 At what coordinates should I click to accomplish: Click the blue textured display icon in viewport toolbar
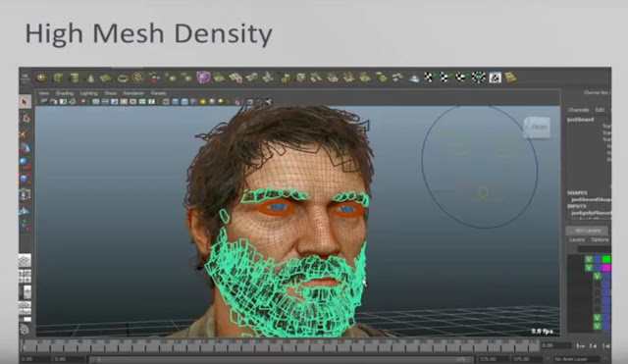(x=184, y=102)
